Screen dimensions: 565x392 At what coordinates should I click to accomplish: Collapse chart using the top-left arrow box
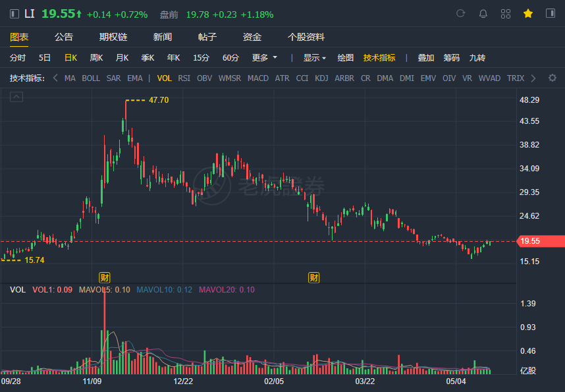point(16,97)
